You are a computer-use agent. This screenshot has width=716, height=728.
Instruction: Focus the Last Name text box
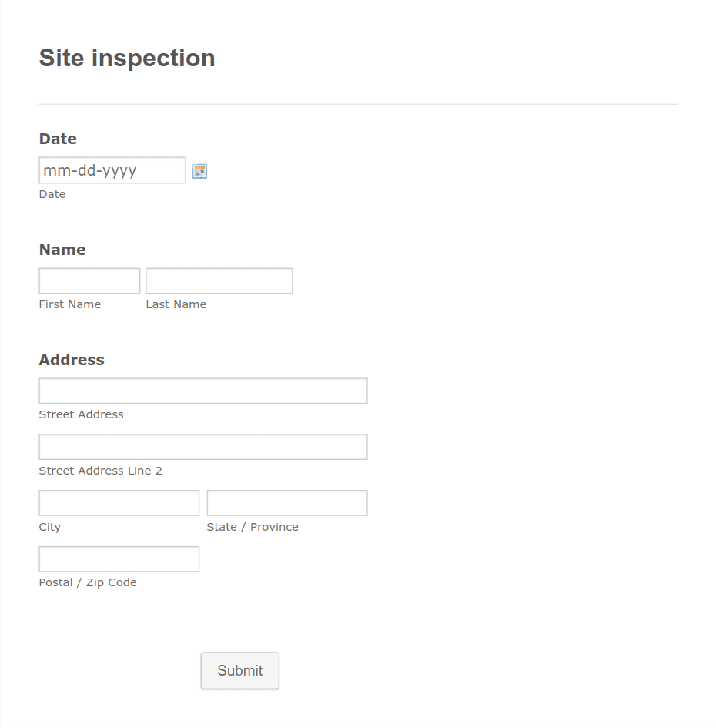click(219, 281)
